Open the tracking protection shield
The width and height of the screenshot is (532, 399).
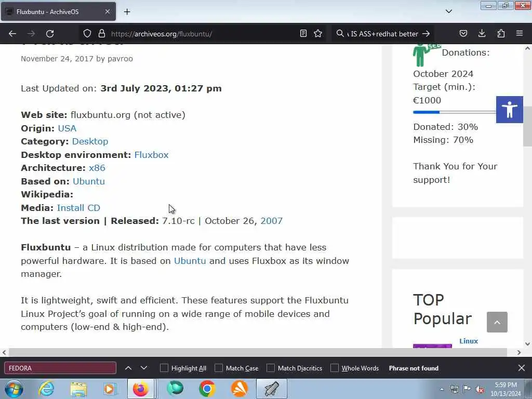click(87, 34)
